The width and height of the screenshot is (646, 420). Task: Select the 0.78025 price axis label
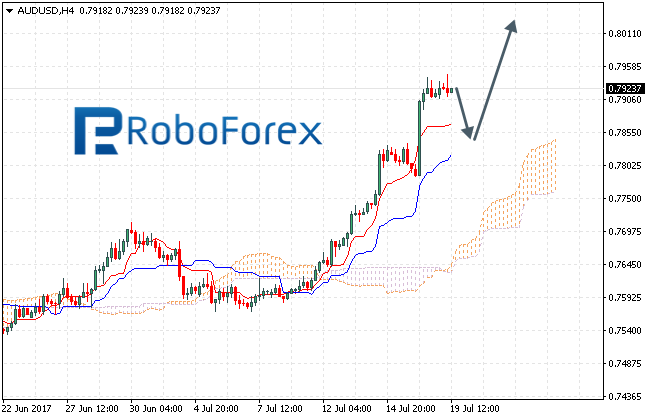[625, 166]
